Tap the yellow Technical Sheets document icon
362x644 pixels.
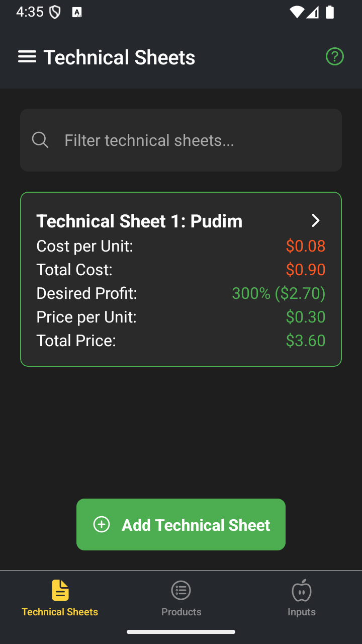coord(60,590)
